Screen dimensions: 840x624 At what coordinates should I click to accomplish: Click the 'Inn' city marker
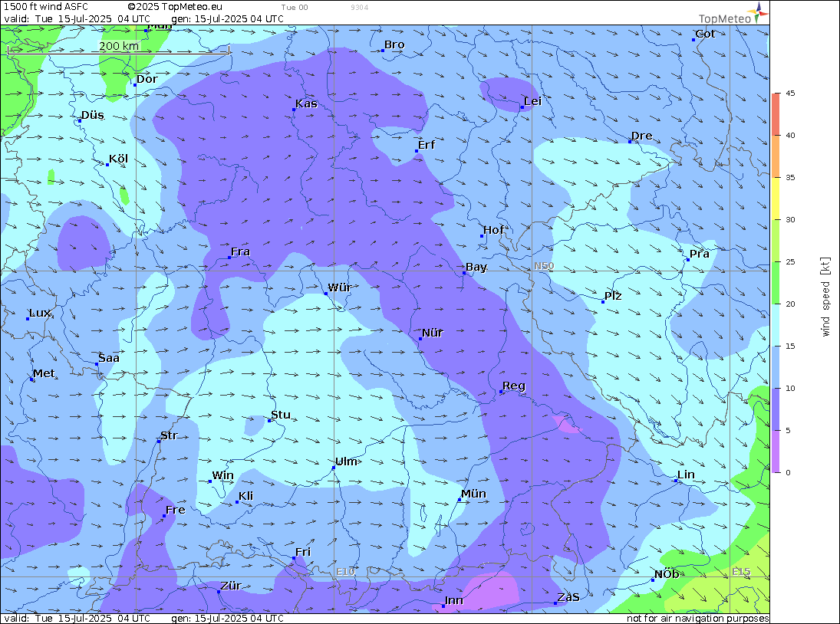pos(443,606)
